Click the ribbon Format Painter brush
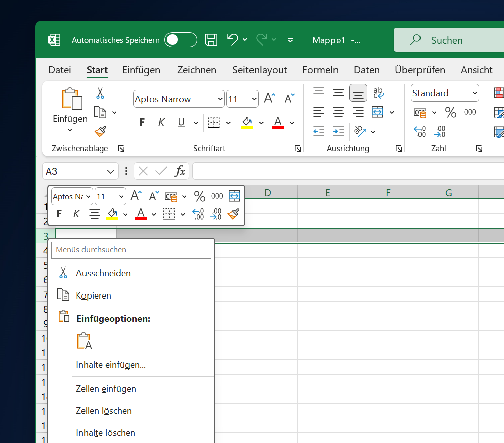 [x=100, y=131]
